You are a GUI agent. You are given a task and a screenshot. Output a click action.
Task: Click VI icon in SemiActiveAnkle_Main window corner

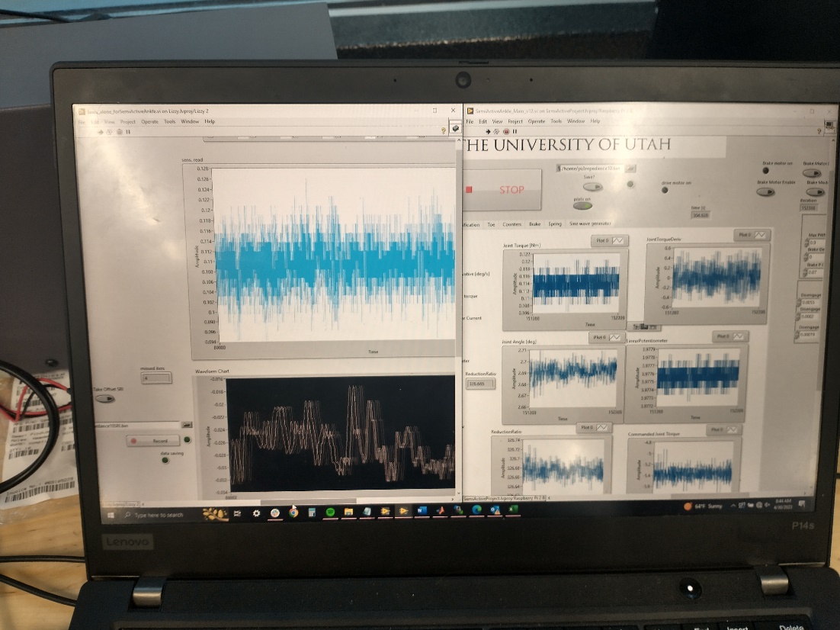point(830,127)
